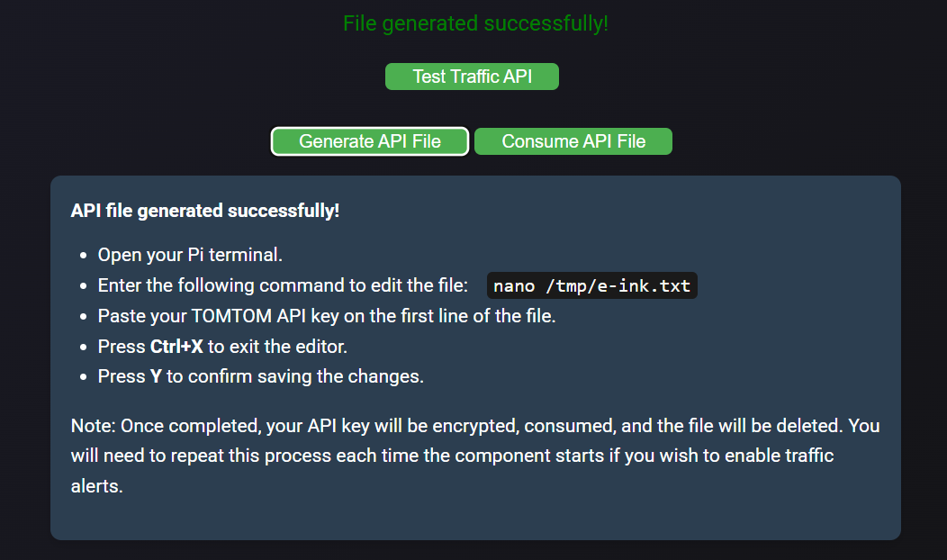947x560 pixels.
Task: Click the bold "Ctrl+X" shortcut text
Action: coord(176,347)
